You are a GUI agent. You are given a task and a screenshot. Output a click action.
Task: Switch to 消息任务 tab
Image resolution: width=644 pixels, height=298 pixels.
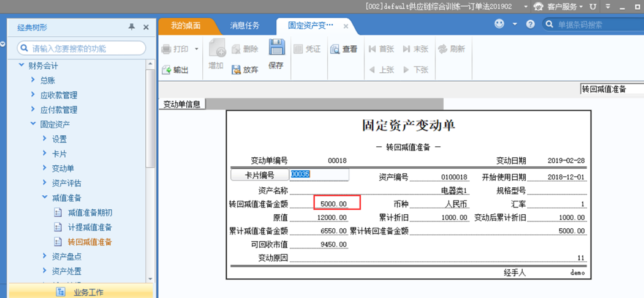click(244, 26)
